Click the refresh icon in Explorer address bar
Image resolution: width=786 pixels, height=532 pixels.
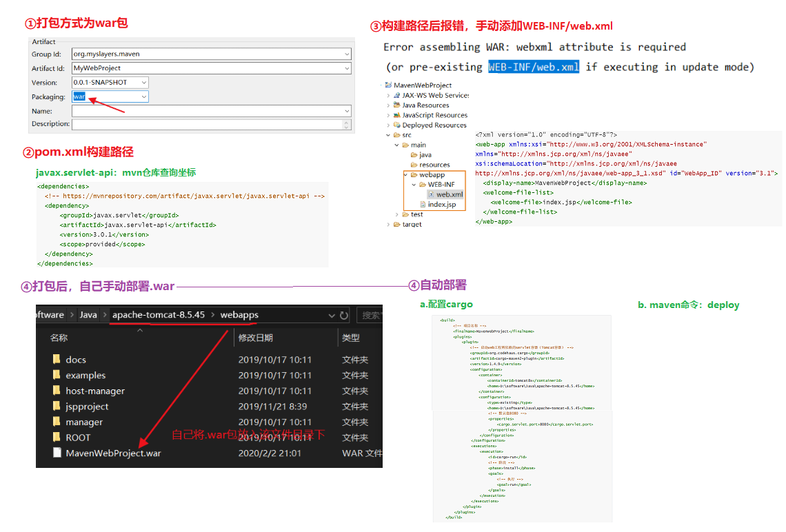point(344,316)
